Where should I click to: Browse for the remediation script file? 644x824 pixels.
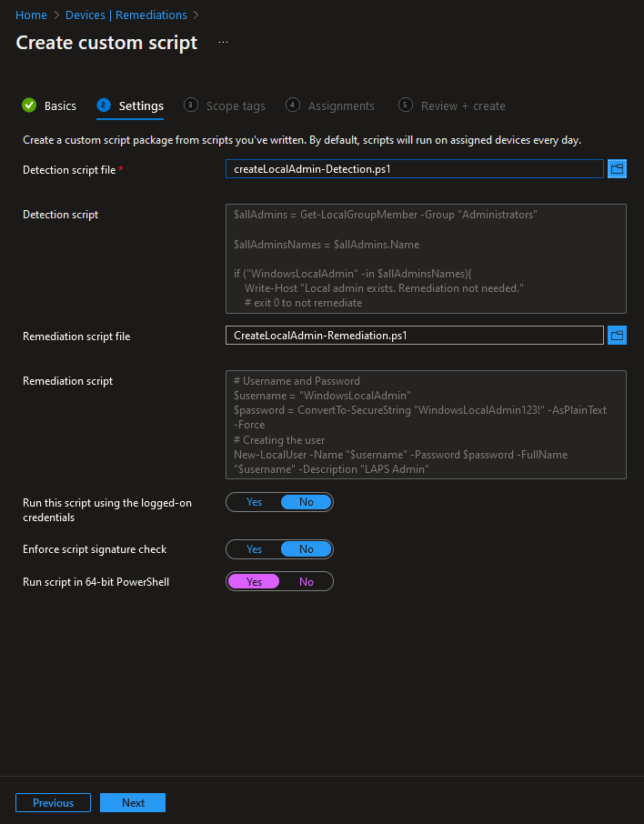click(617, 336)
